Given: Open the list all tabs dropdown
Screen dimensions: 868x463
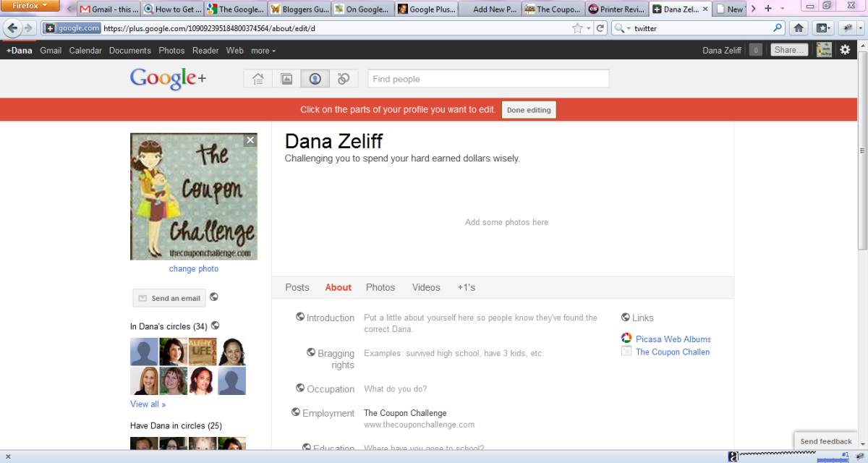Looking at the screenshot, I should coord(781,9).
